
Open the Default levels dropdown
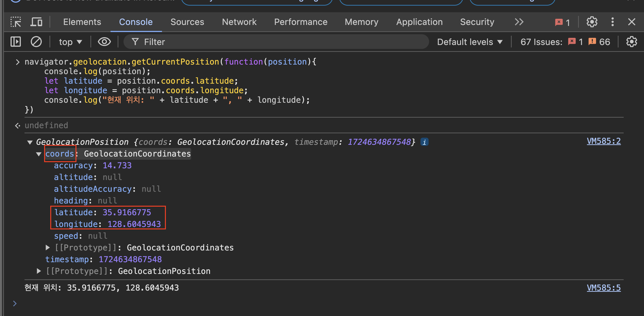pos(470,42)
